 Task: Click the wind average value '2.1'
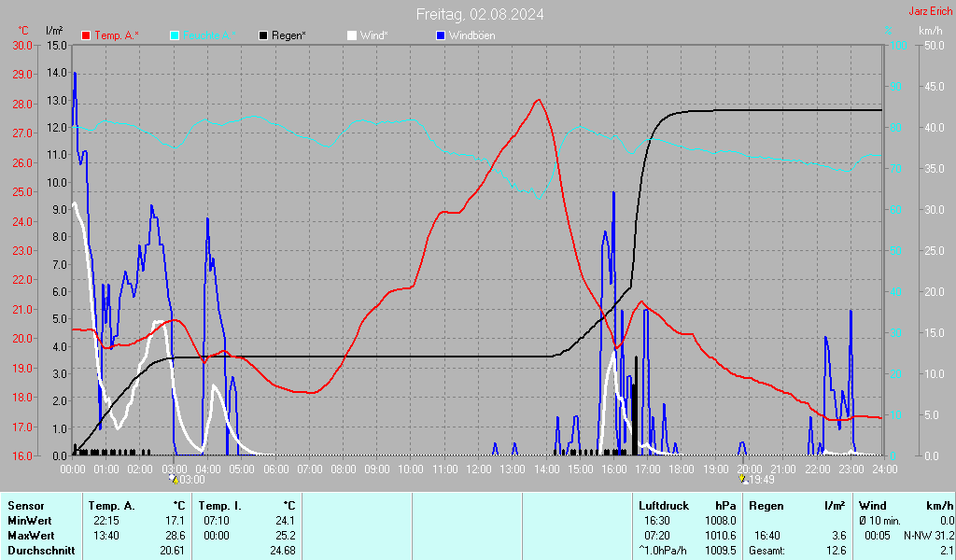point(947,551)
